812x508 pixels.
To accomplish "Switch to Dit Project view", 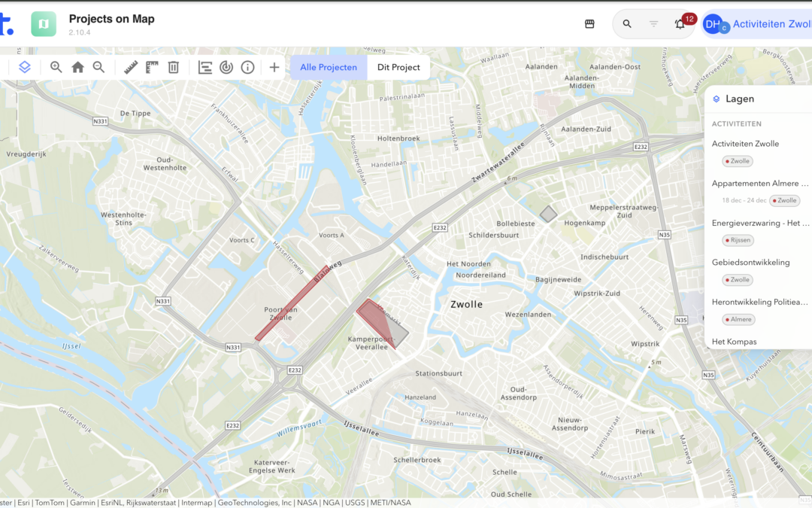I will point(398,68).
